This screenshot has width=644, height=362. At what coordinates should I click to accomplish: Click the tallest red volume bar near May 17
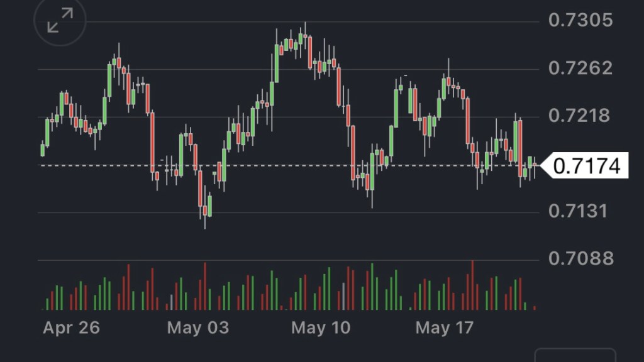click(x=472, y=286)
